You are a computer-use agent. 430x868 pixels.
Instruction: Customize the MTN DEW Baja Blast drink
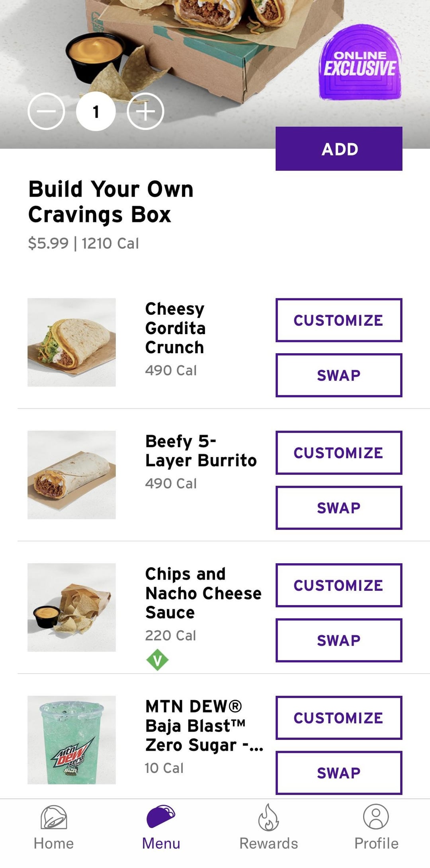coord(339,718)
